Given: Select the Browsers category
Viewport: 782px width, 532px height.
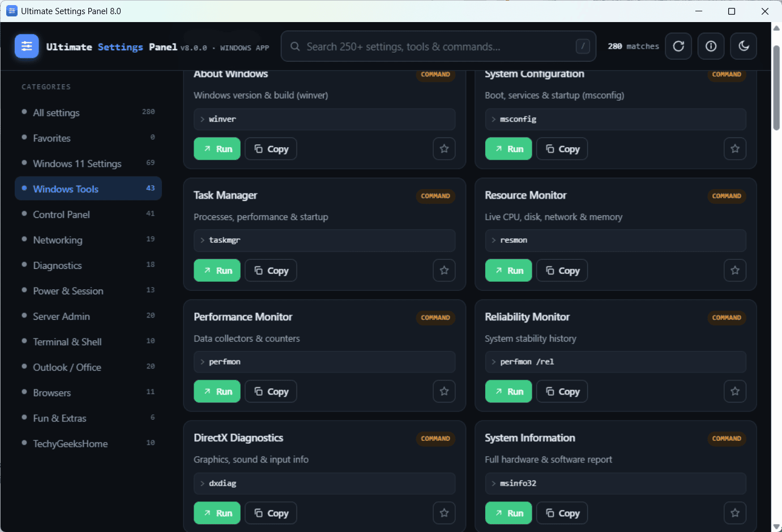Looking at the screenshot, I should tap(88, 393).
